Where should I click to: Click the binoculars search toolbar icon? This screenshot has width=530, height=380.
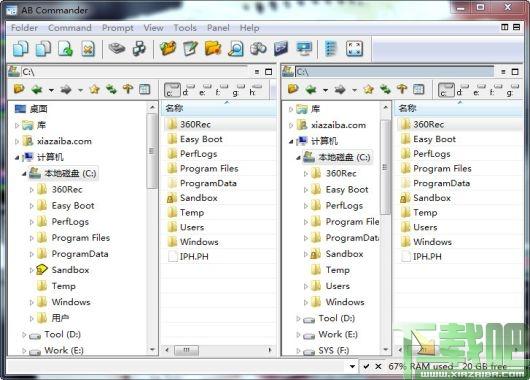point(258,49)
